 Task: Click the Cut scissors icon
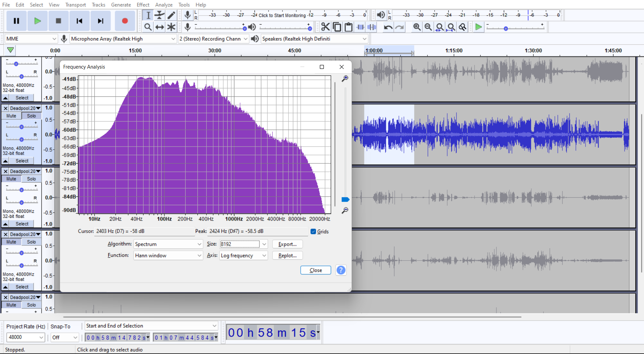pyautogui.click(x=325, y=27)
